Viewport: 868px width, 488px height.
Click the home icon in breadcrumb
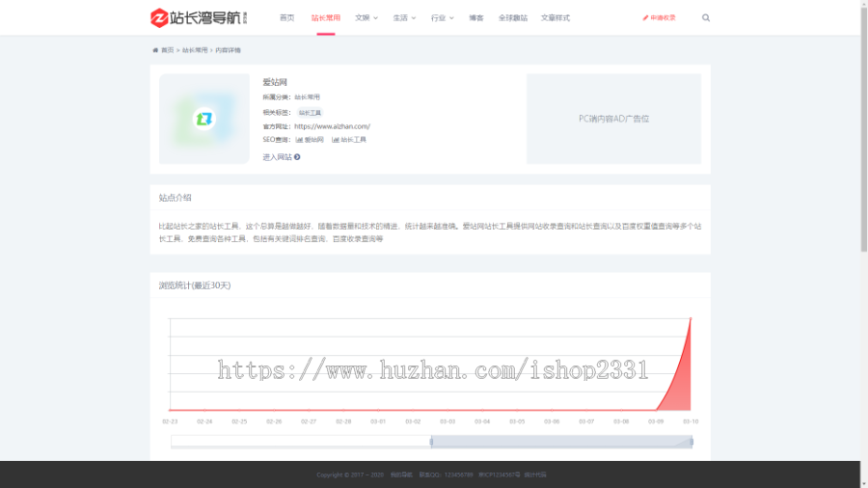point(155,50)
